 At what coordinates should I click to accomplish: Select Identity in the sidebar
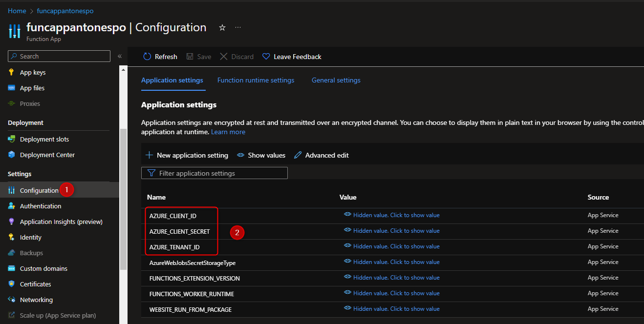pos(31,237)
